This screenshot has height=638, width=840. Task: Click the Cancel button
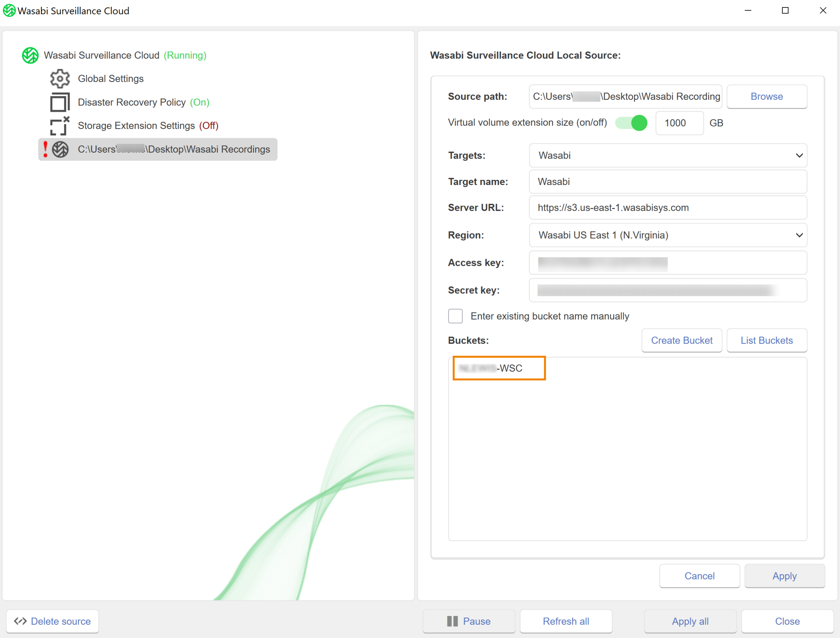point(699,576)
